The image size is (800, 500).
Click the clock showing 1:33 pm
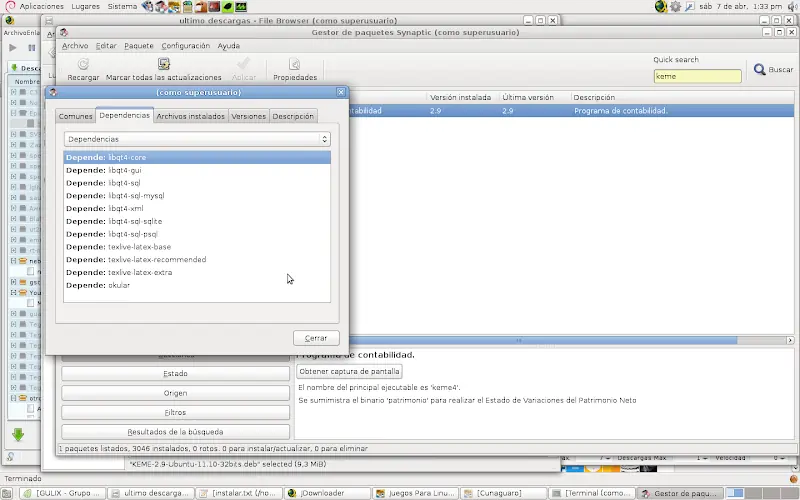click(x=740, y=6)
